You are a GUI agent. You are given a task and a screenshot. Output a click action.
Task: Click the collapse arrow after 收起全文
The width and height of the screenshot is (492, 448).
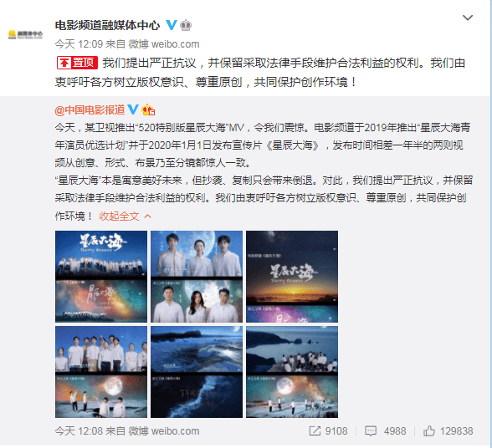pos(147,216)
